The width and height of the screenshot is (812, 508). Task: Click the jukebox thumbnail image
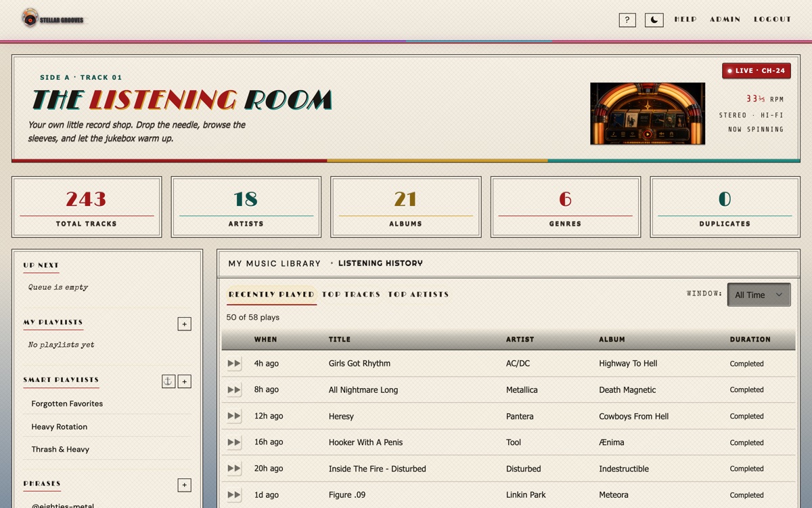648,114
